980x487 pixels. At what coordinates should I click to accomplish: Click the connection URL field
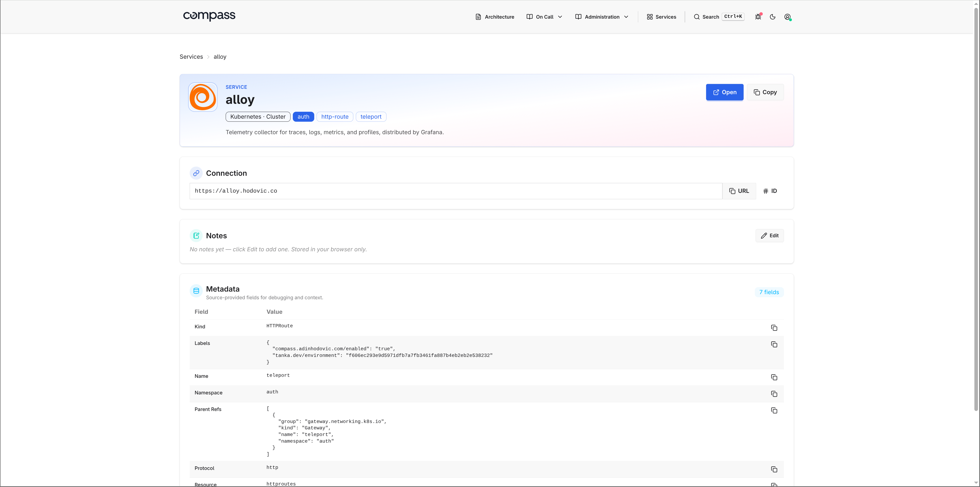(x=456, y=191)
